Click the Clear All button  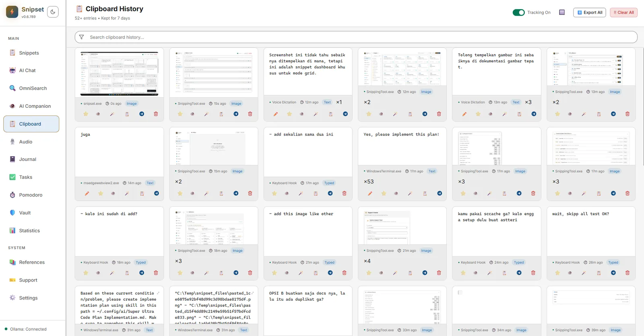pyautogui.click(x=623, y=12)
